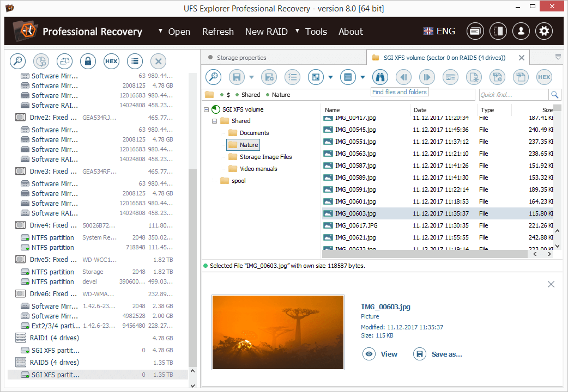
Task: Open the view mode dropdown arrow
Action: point(362,77)
